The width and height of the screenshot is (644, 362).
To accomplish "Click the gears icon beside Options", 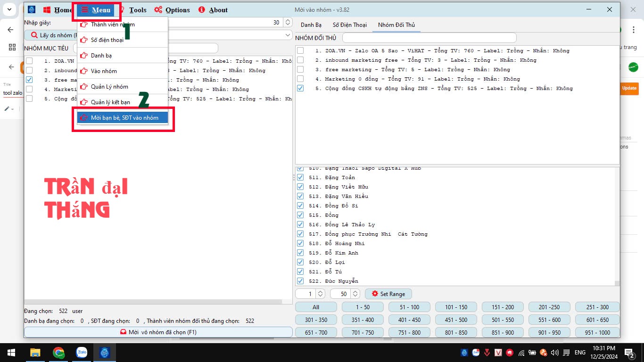I will tap(158, 9).
